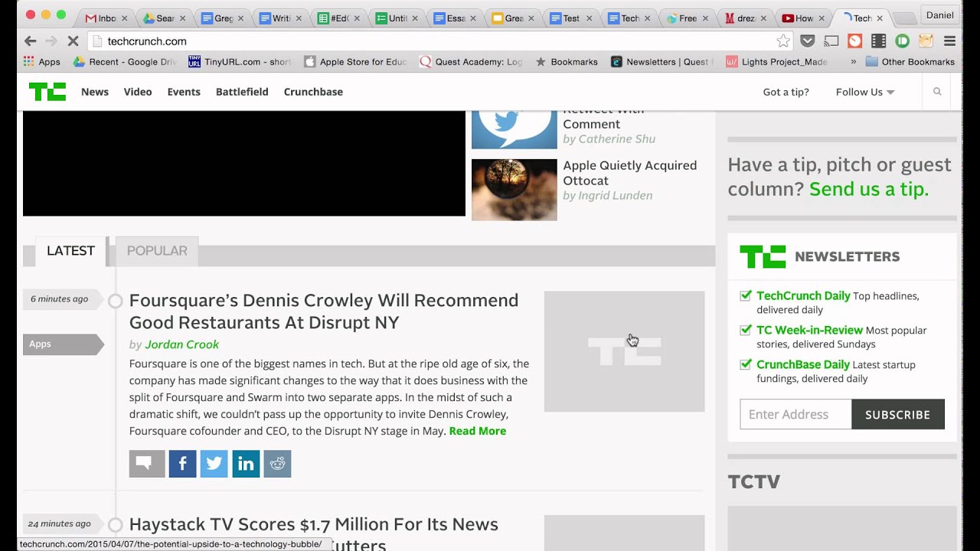The image size is (980, 551).
Task: Click Send us a tip link
Action: coord(869,189)
